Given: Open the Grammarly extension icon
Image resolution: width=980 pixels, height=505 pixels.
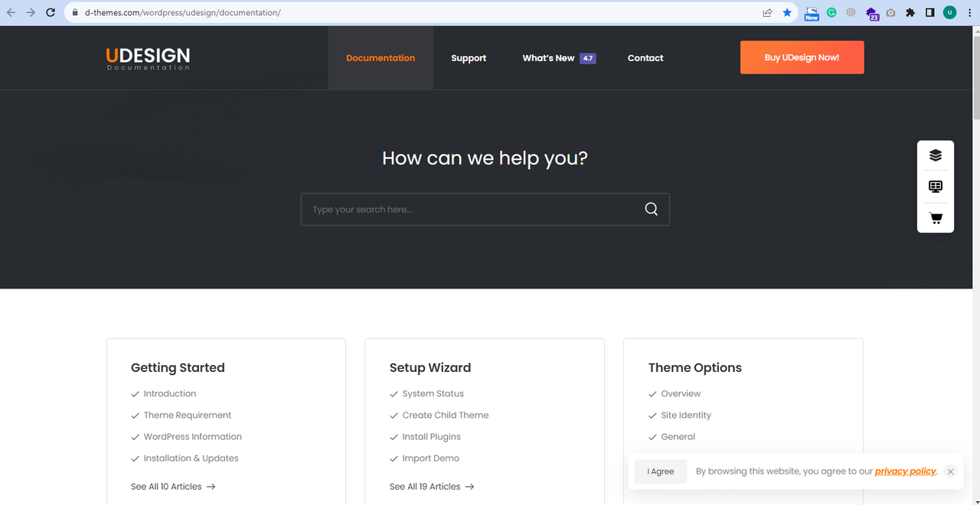Looking at the screenshot, I should [x=831, y=12].
